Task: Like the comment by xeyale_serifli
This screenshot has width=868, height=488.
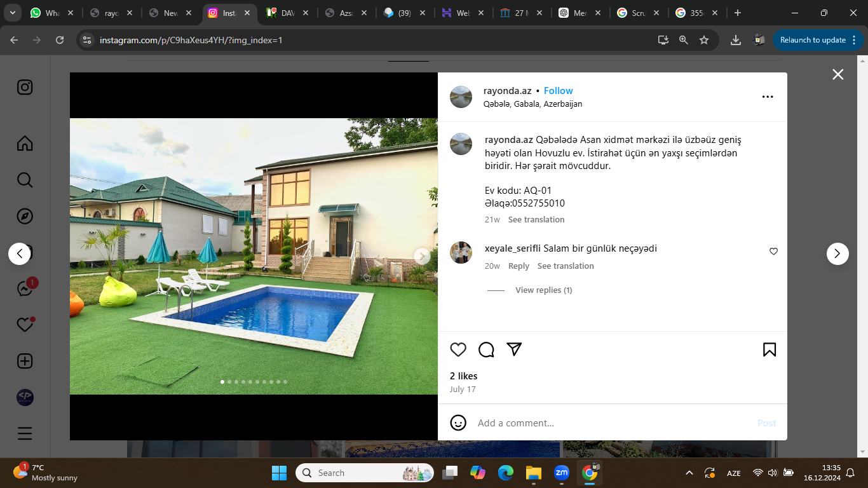Action: pos(773,252)
